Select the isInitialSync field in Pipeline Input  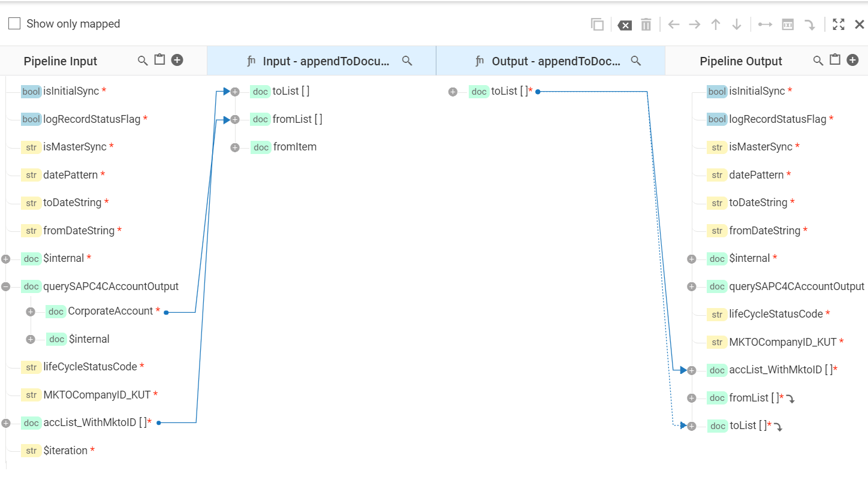tap(71, 91)
